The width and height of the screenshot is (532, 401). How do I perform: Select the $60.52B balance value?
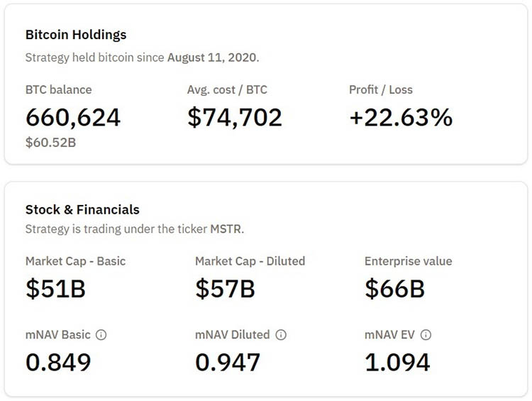coord(50,143)
